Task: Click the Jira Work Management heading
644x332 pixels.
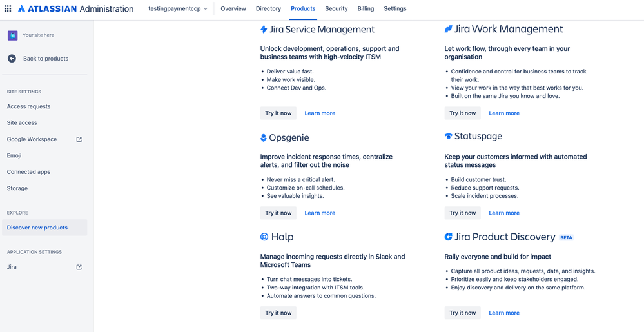Action: [x=509, y=29]
